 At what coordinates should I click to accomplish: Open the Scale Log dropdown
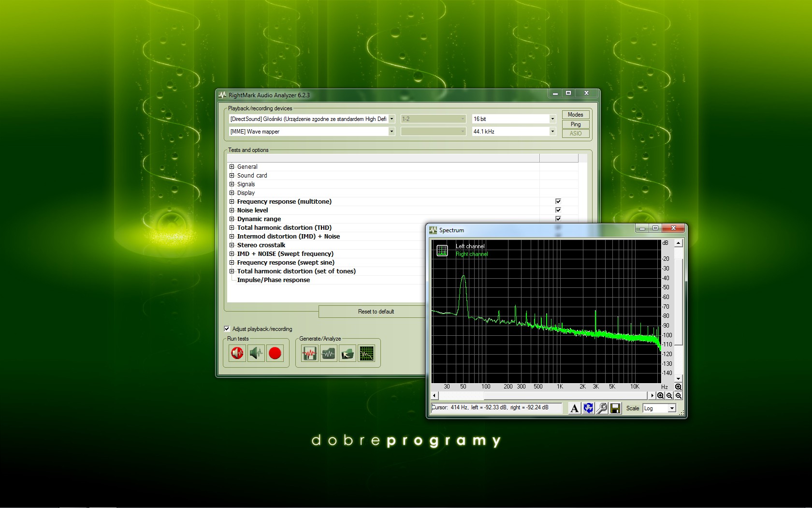click(671, 408)
